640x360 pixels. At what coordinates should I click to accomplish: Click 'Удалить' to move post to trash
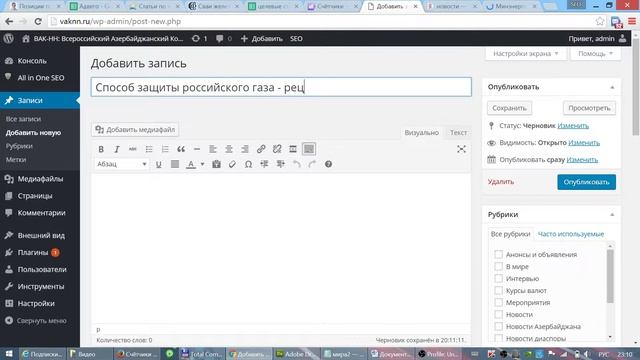coord(501,182)
